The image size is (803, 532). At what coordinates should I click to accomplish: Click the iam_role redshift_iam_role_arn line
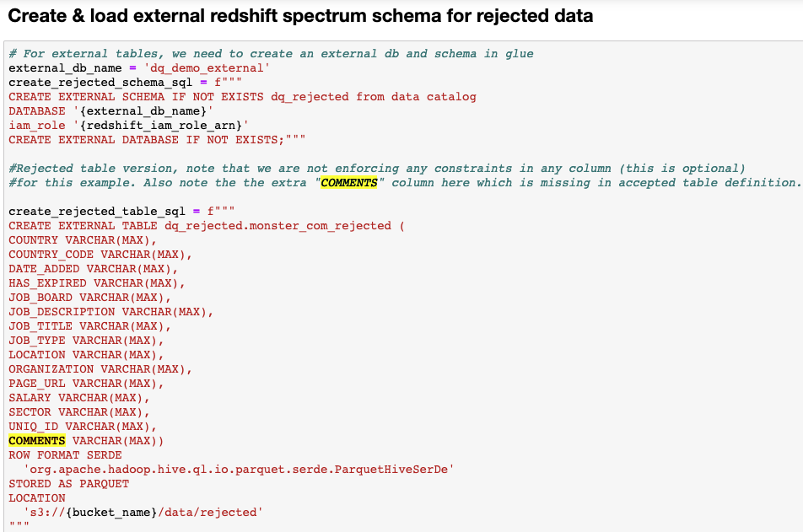[x=128, y=126]
